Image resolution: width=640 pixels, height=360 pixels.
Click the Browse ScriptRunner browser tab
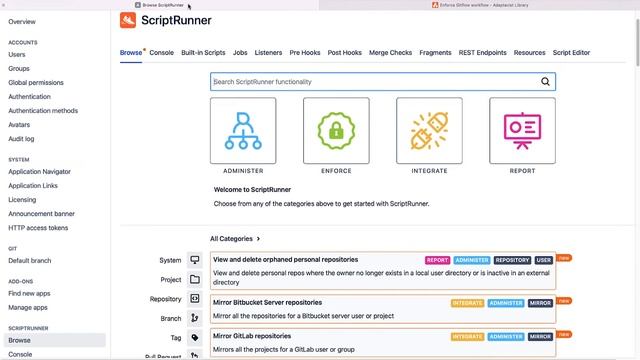pyautogui.click(x=160, y=5)
